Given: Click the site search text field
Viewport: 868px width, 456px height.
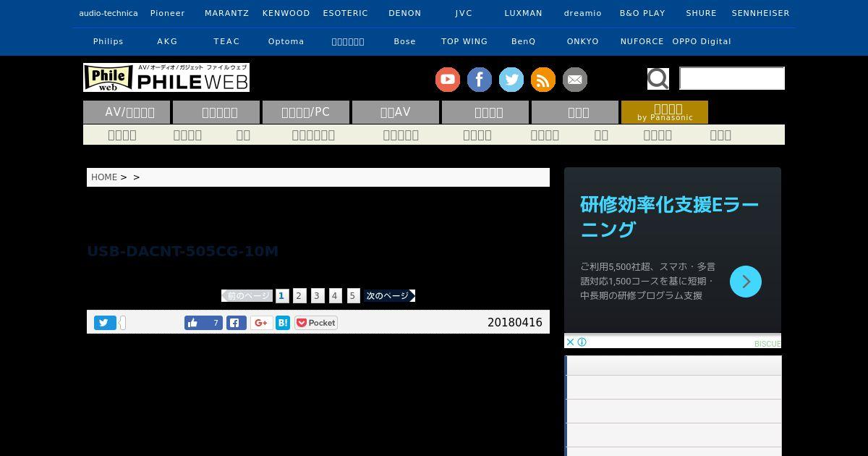Looking at the screenshot, I should 732,78.
